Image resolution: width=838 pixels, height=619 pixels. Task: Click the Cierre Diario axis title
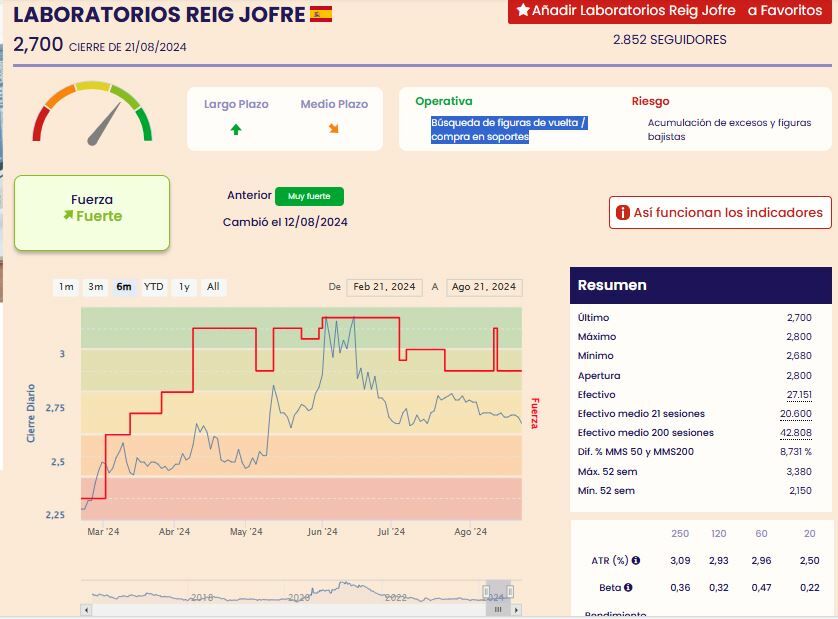31,413
